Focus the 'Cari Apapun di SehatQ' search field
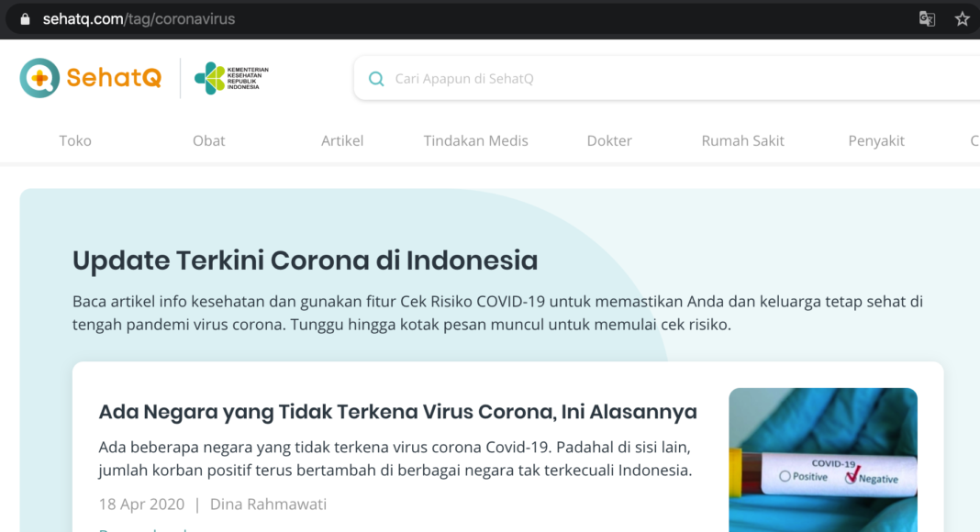This screenshot has height=532, width=980. [667, 78]
